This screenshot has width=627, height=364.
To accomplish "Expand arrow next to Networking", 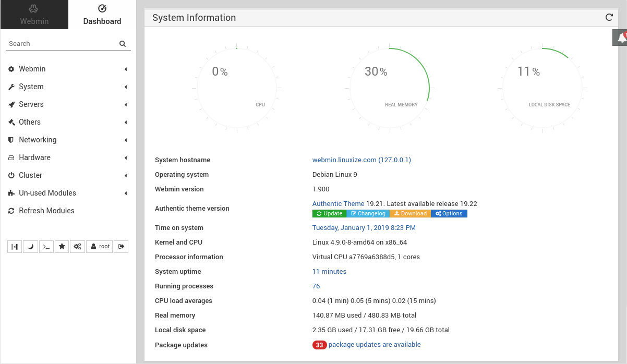I will (x=126, y=140).
